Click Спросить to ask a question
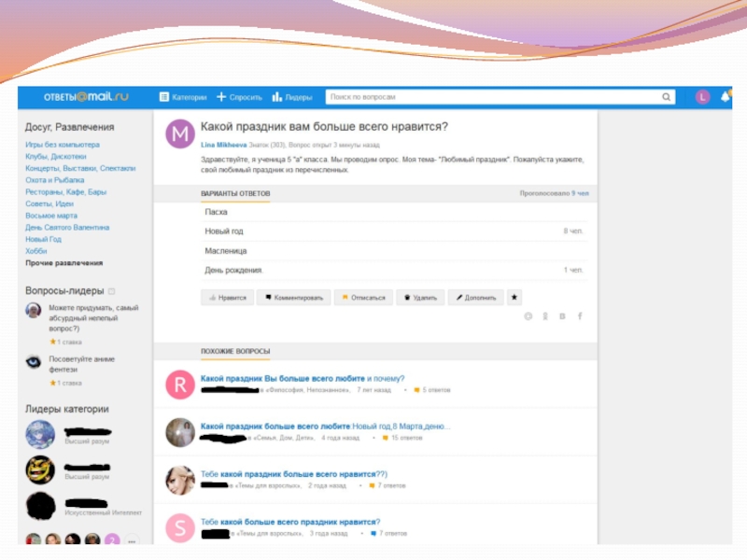The height and width of the screenshot is (560, 747). point(239,97)
